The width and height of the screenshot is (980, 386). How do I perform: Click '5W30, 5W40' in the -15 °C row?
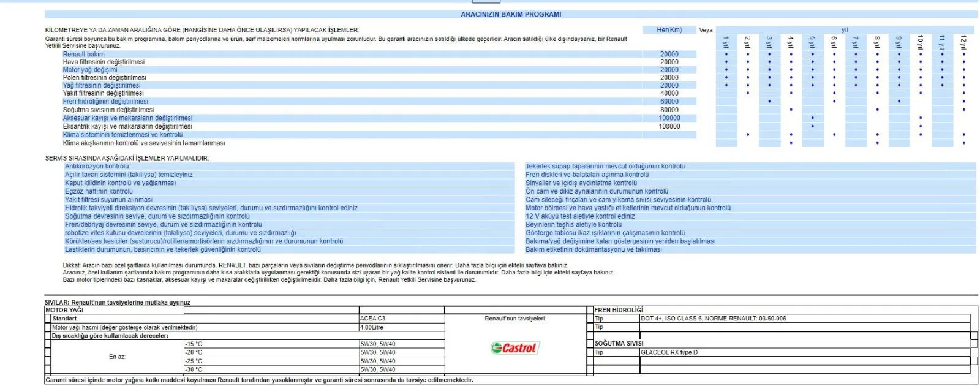378,344
